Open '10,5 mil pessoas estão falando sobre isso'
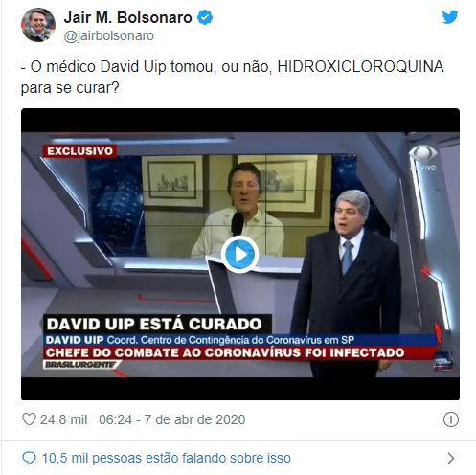 pyautogui.click(x=167, y=458)
